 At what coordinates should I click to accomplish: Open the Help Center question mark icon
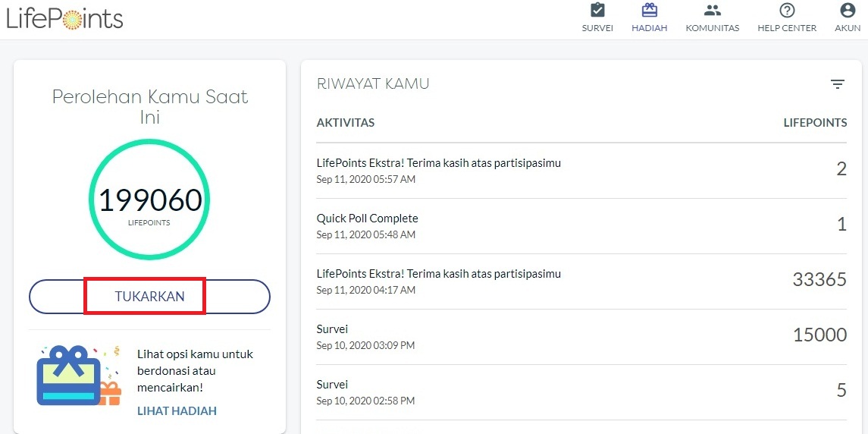coord(787,10)
